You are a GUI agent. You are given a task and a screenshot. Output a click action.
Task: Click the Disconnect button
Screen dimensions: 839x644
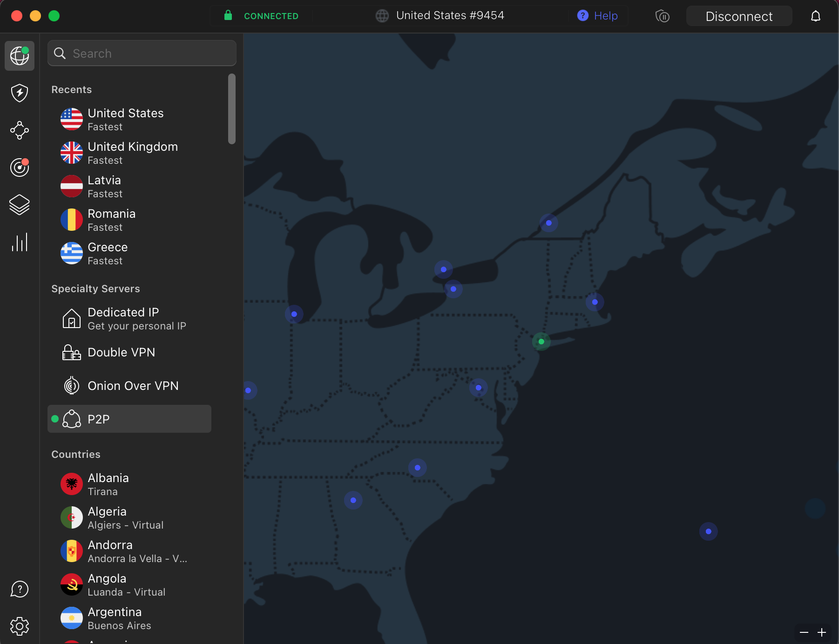(739, 16)
